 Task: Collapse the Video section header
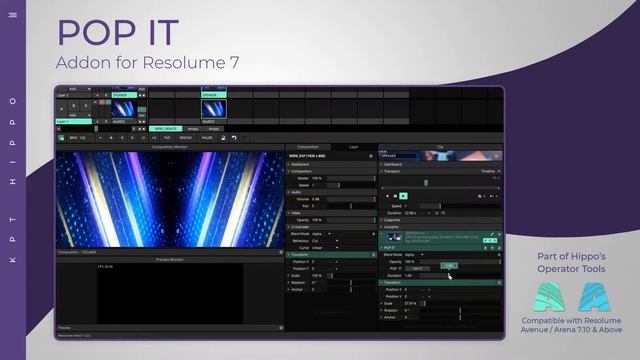tap(331, 213)
